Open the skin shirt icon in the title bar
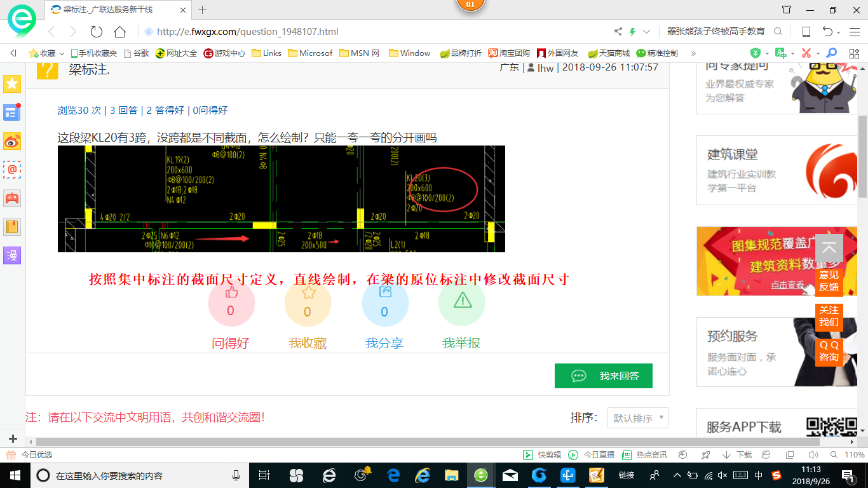Screen dimensions: 868x488 (x=787, y=10)
